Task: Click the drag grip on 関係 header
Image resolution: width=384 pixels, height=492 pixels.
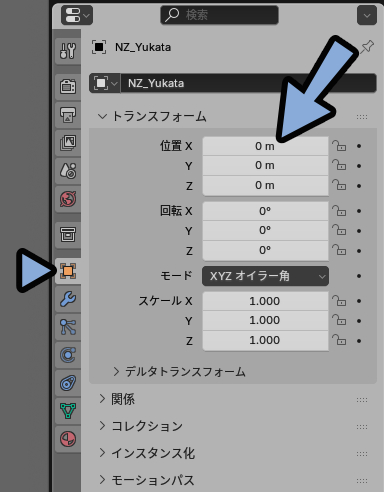Action: tap(362, 400)
